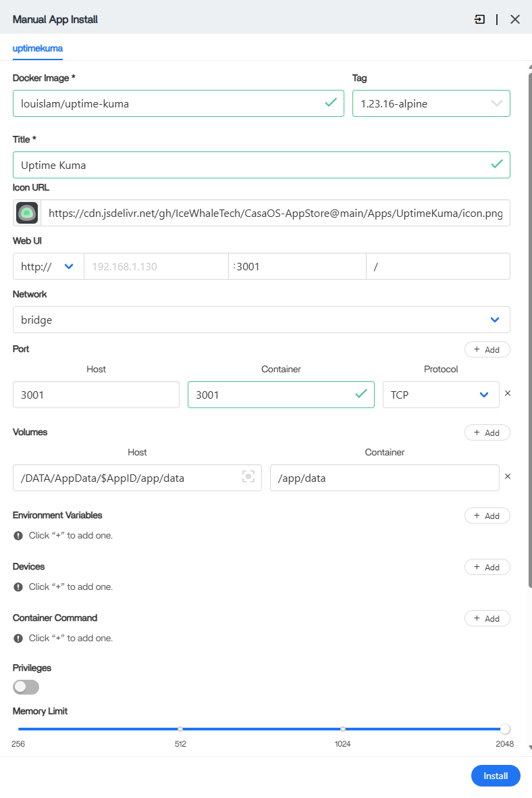Open the host path folder picker icon
532x798 pixels.
[248, 477]
